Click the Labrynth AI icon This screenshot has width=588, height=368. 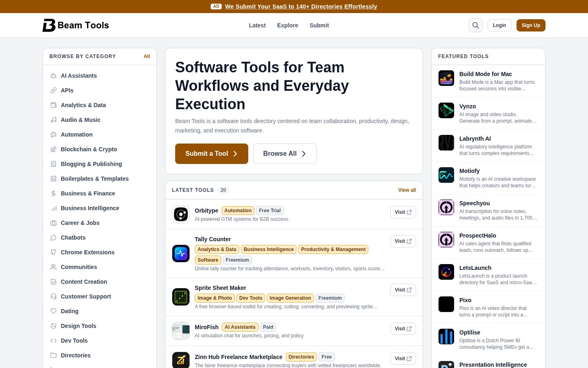446,143
